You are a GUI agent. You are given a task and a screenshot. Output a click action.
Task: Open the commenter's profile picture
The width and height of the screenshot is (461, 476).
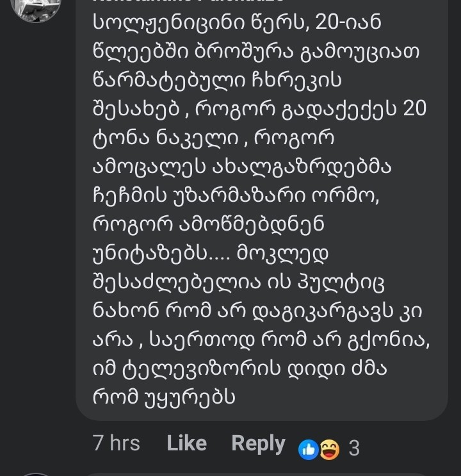(x=35, y=6)
